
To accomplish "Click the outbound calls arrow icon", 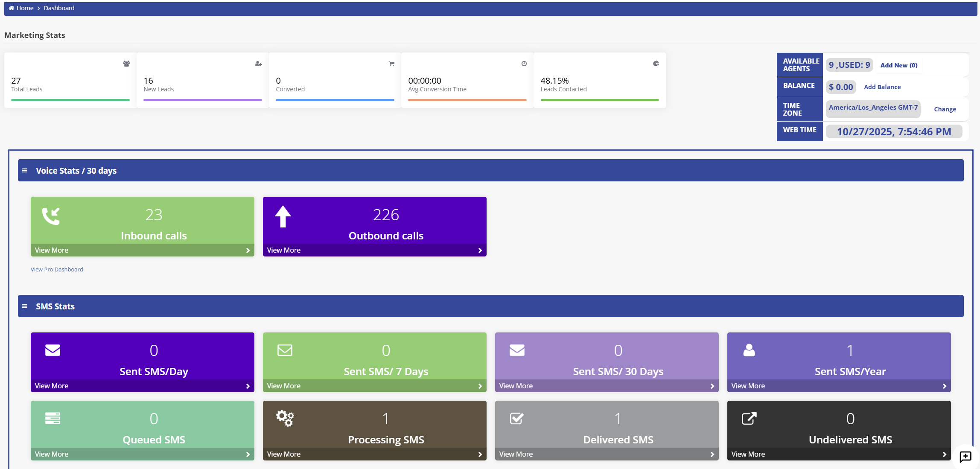I will [x=283, y=216].
